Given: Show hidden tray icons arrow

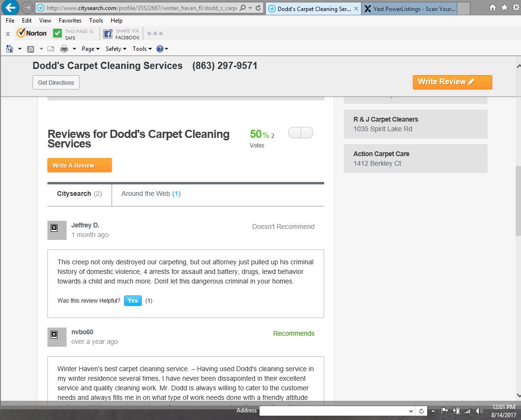Looking at the screenshot, I should click(433, 411).
